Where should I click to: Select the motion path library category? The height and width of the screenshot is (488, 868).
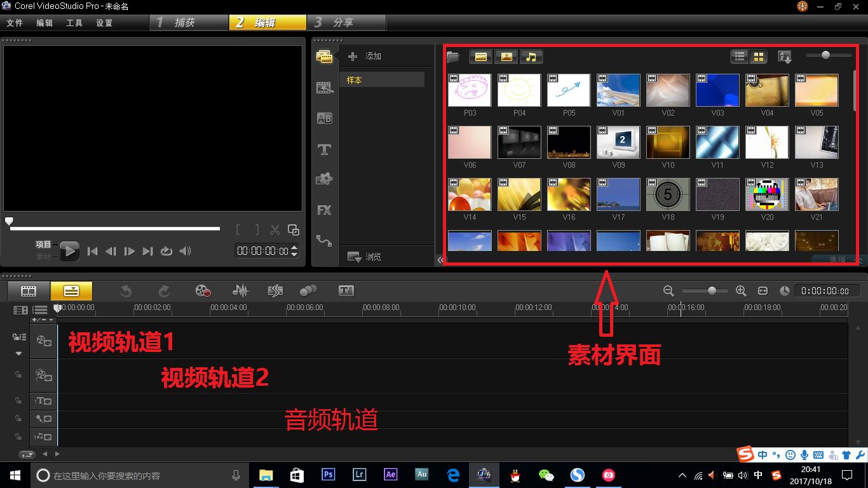(x=324, y=240)
